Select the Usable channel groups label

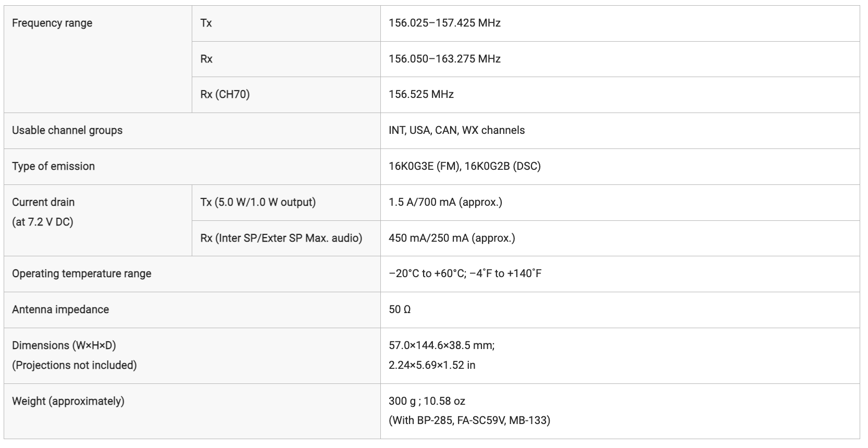67,130
